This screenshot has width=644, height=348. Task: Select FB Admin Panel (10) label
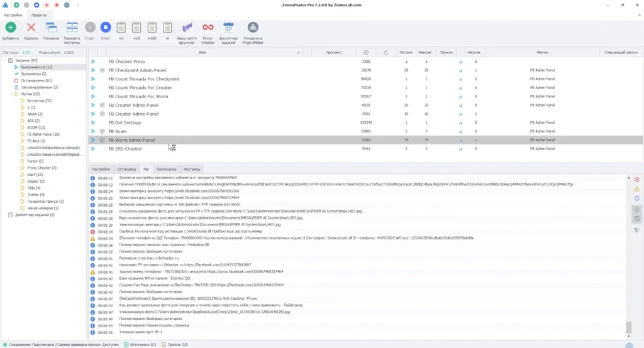pyautogui.click(x=43, y=134)
